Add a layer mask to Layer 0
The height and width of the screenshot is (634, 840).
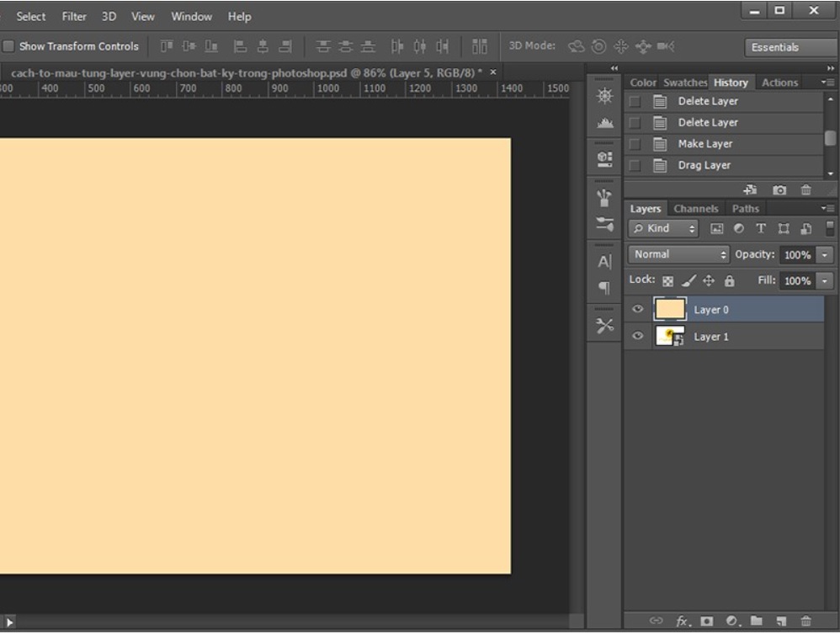(707, 621)
